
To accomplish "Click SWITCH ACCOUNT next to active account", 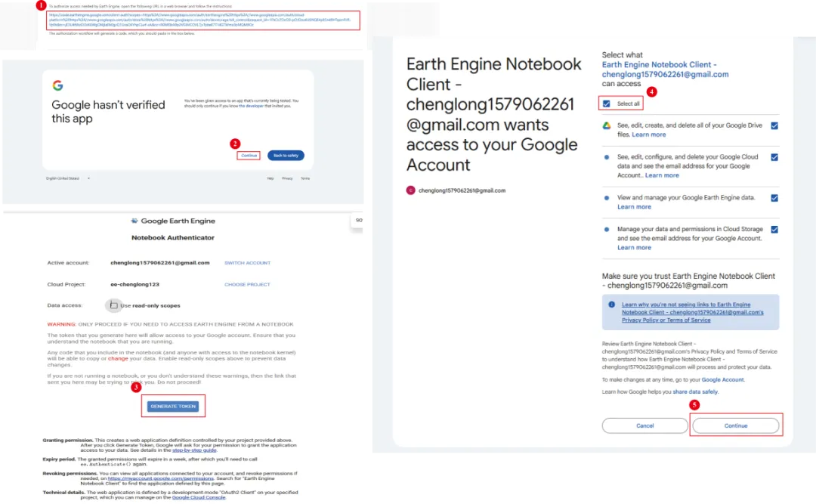I will (x=247, y=263).
